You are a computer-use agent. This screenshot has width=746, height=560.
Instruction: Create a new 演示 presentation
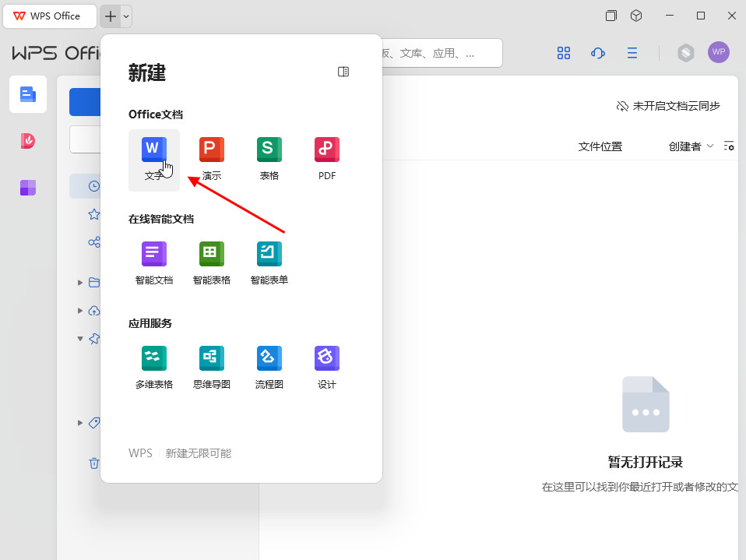212,159
